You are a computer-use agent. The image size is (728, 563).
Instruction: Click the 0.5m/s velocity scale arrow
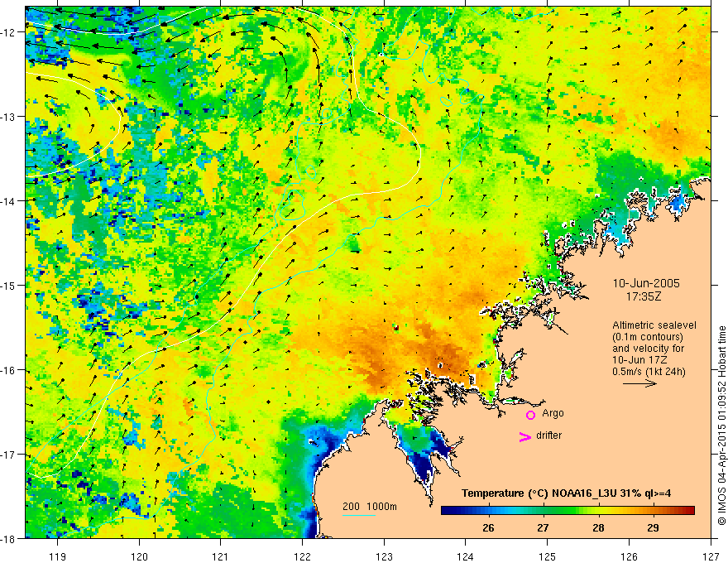(639, 383)
